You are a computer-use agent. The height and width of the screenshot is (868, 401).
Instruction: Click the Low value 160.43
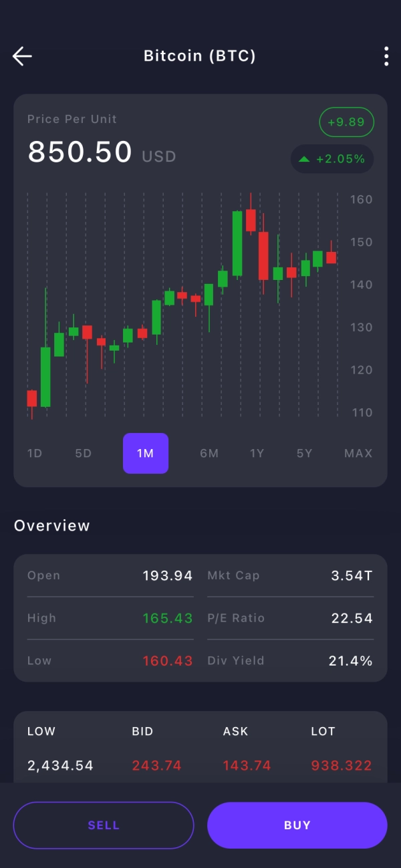pyautogui.click(x=168, y=661)
